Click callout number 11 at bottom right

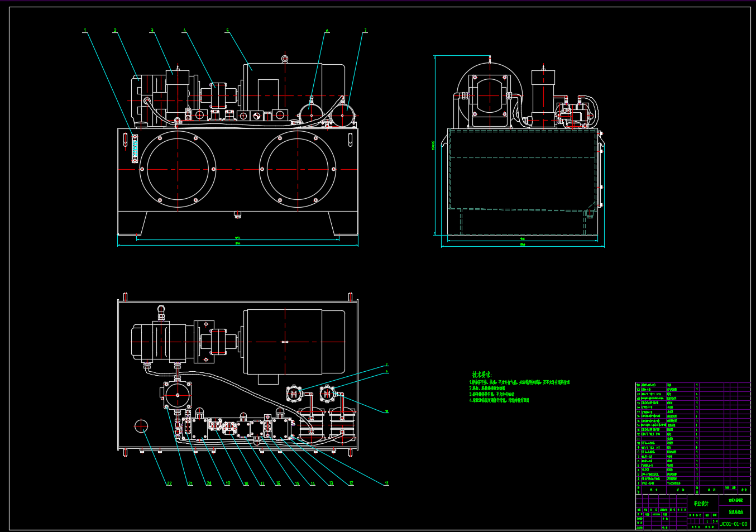pyautogui.click(x=386, y=483)
